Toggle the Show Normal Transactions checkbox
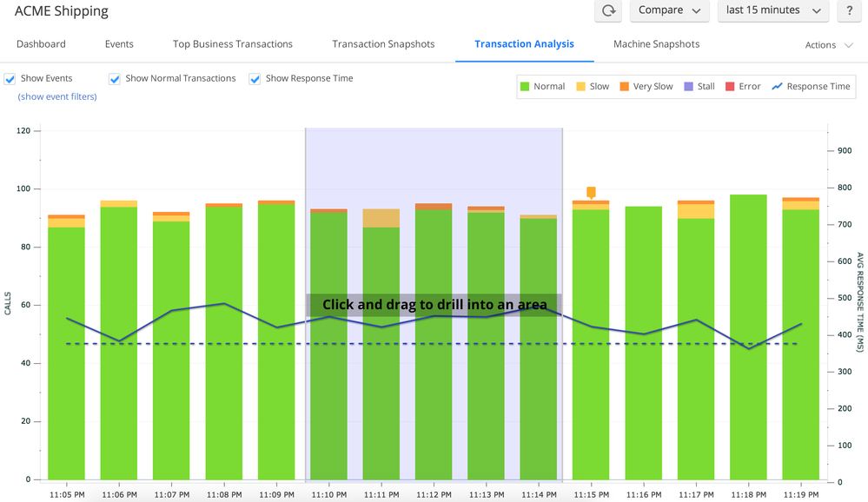 pyautogui.click(x=115, y=79)
